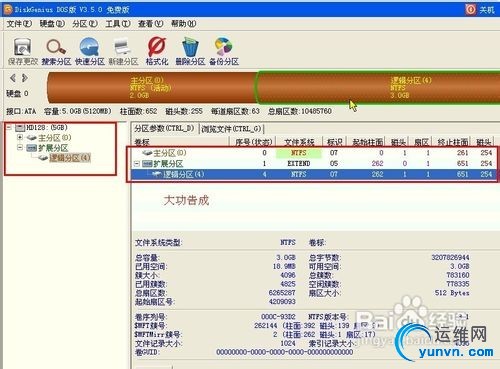500x369 pixels.
Task: Click the 标识 column header
Action: (x=334, y=142)
